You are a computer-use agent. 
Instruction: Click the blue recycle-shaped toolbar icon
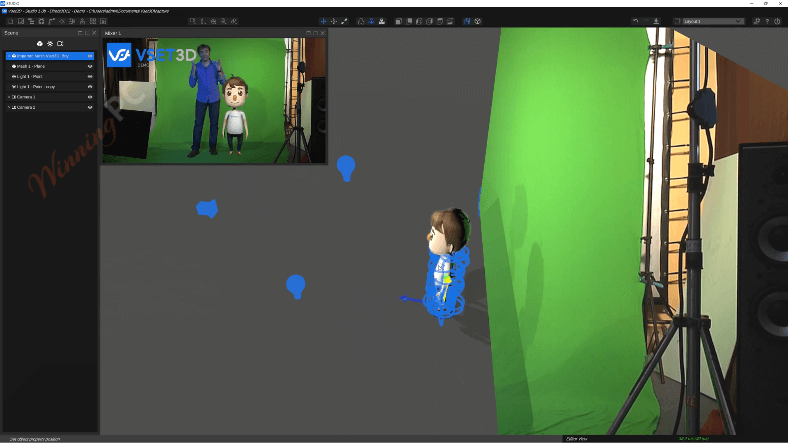(371, 21)
